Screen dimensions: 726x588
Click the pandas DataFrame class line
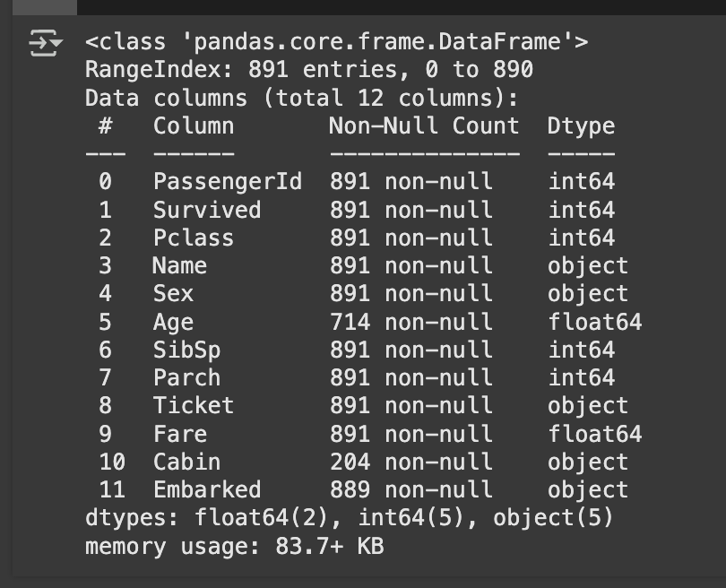(337, 42)
